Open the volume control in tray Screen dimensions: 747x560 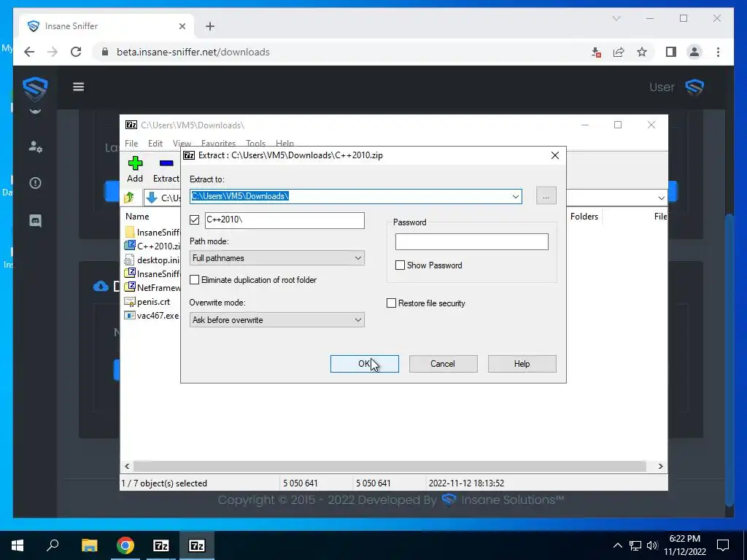pyautogui.click(x=652, y=545)
